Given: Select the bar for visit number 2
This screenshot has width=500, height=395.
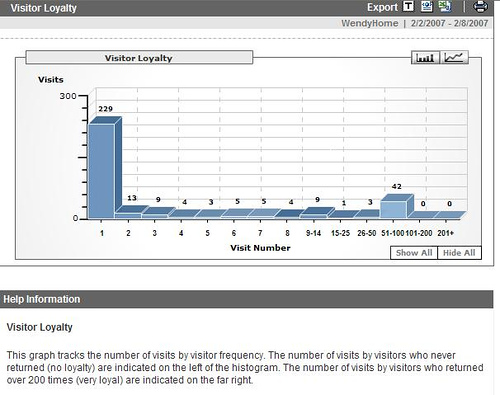Looking at the screenshot, I should [131, 213].
